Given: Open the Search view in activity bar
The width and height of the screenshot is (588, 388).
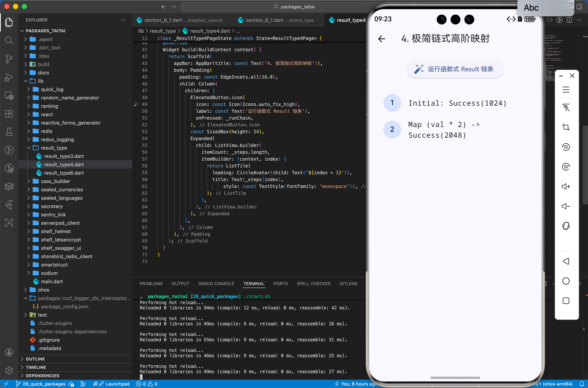Looking at the screenshot, I should (x=9, y=40).
